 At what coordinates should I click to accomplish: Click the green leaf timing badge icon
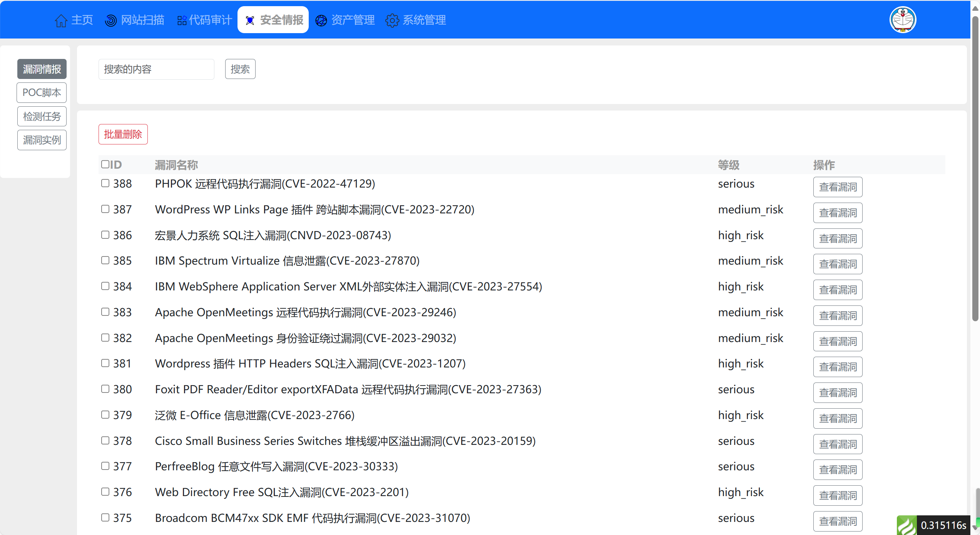tap(907, 525)
